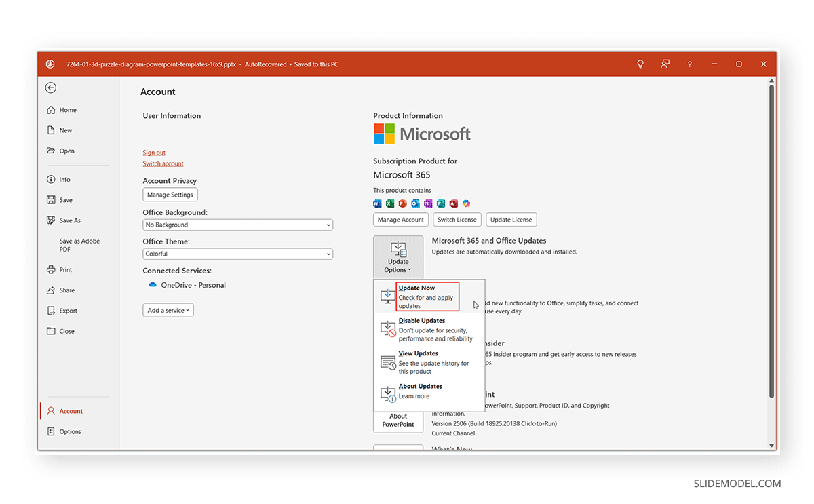Click the Sign out link

154,152
